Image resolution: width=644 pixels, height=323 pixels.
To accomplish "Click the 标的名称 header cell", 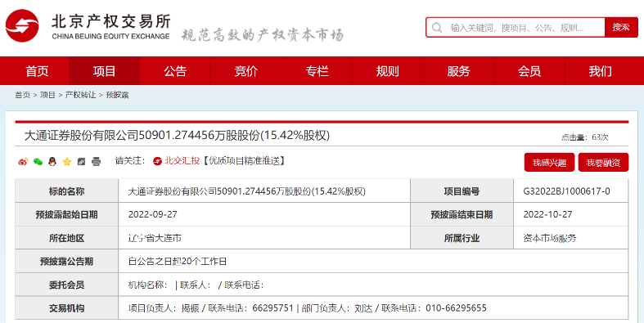I will click(66, 191).
